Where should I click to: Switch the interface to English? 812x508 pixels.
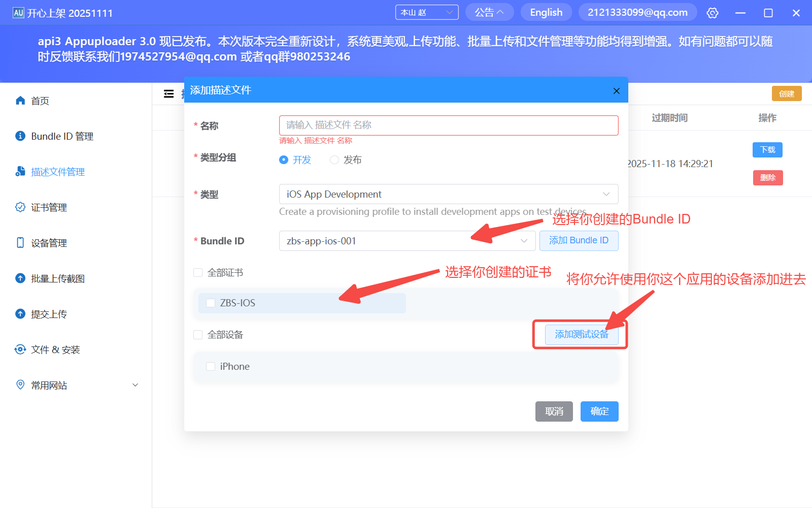coord(546,12)
